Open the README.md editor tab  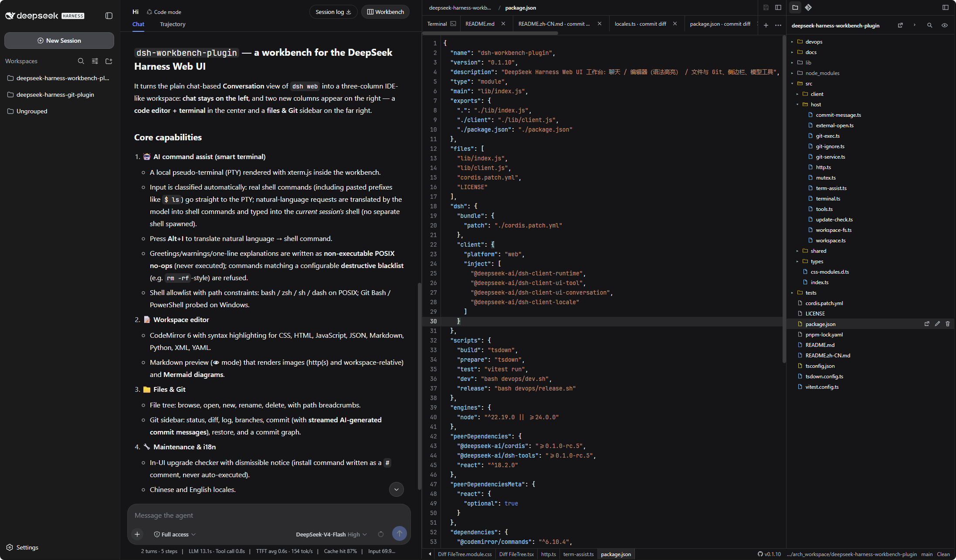coord(480,24)
